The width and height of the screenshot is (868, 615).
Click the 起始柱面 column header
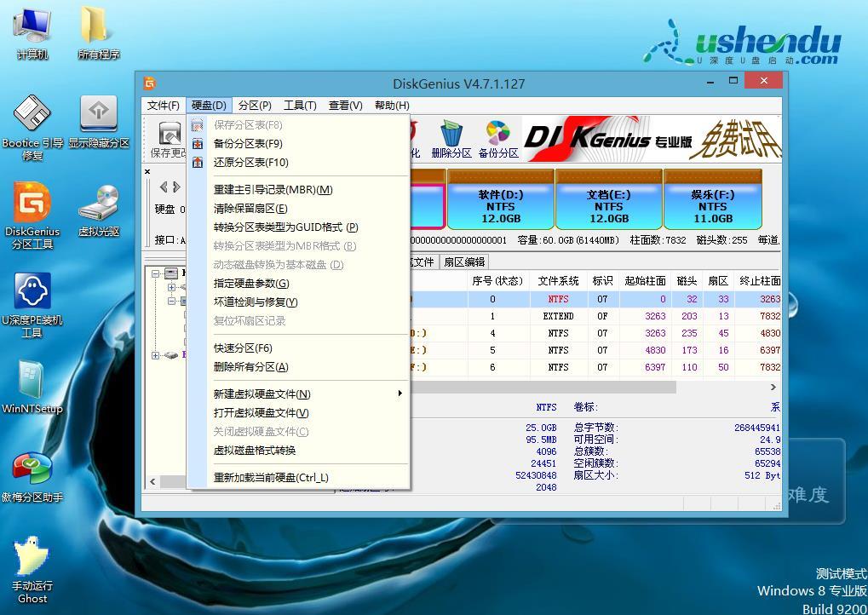(x=645, y=281)
